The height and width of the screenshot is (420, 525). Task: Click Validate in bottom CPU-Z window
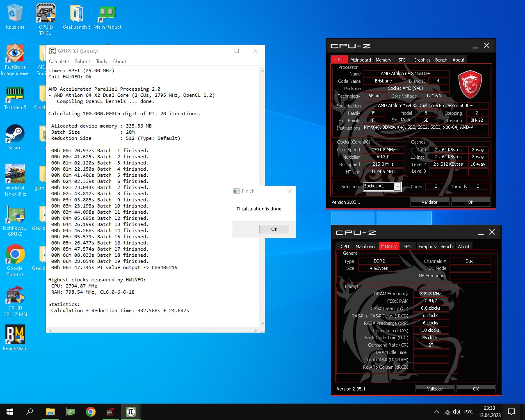tap(435, 389)
